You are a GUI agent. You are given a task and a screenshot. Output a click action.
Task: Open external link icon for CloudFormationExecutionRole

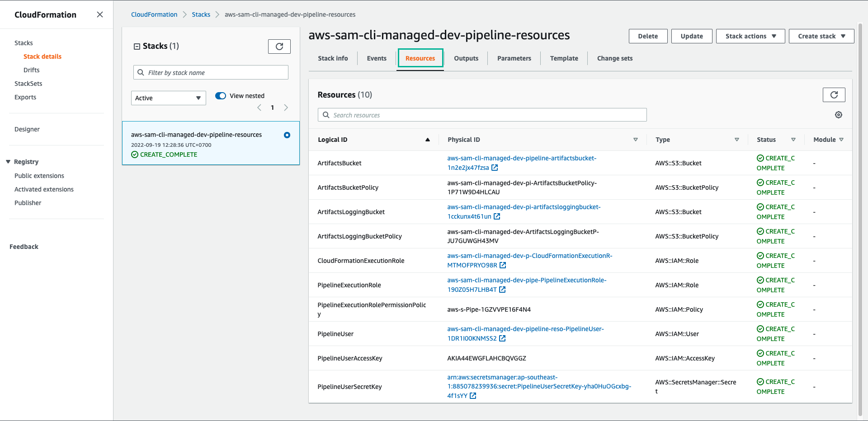[503, 265]
